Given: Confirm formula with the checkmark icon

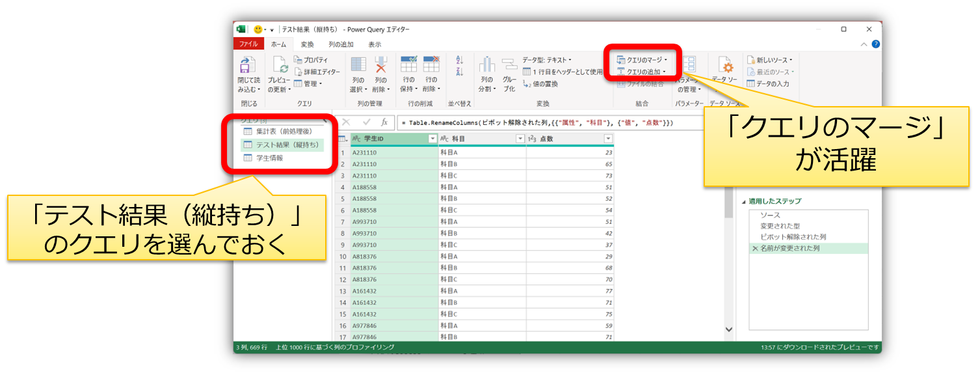Looking at the screenshot, I should [366, 122].
